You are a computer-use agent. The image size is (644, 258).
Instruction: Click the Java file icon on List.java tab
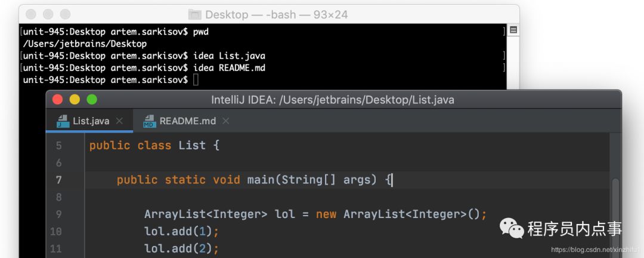pos(63,121)
